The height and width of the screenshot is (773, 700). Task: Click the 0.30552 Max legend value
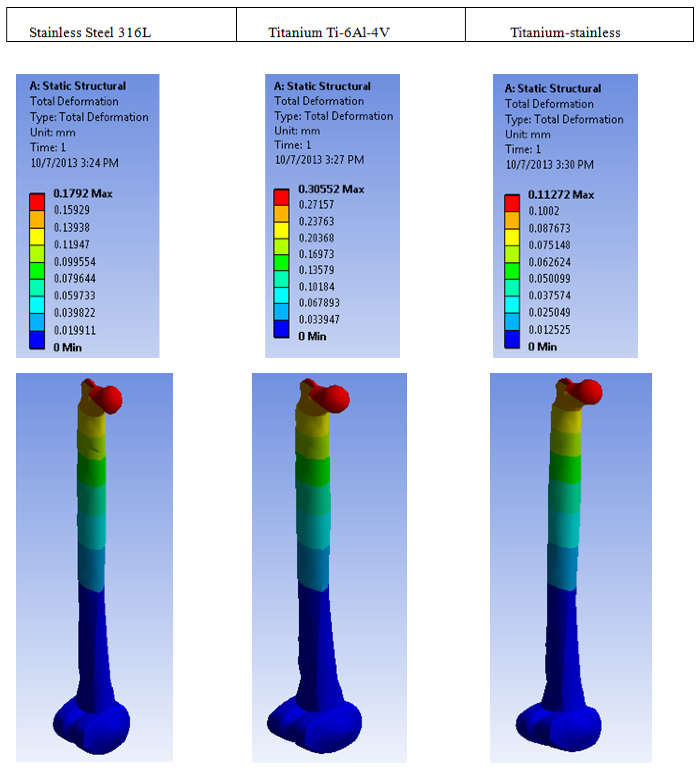tap(330, 189)
